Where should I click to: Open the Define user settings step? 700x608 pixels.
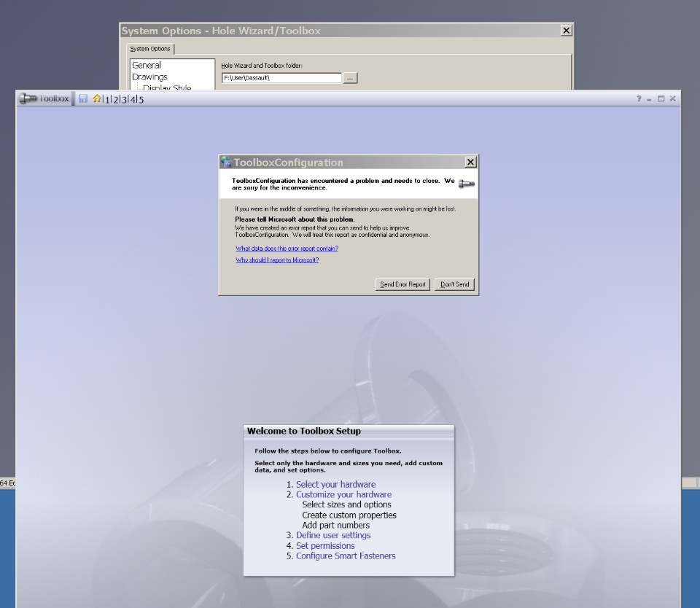pyautogui.click(x=333, y=535)
